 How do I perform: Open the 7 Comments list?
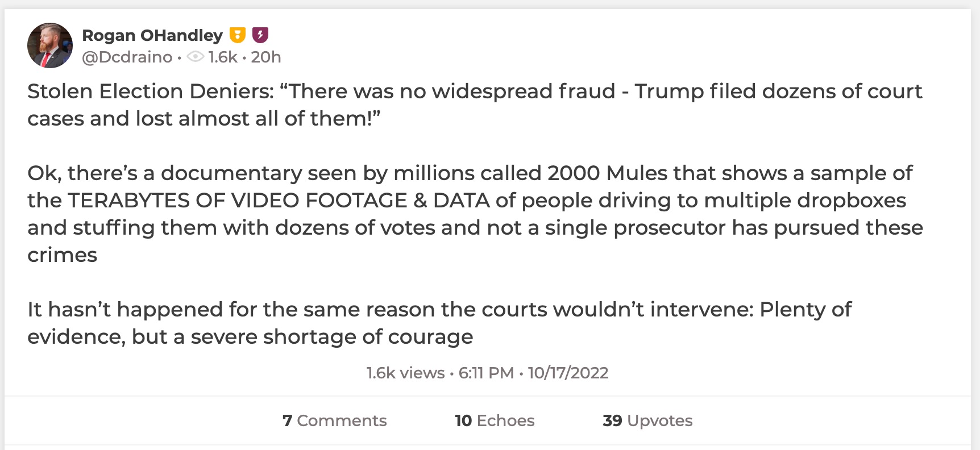(335, 420)
